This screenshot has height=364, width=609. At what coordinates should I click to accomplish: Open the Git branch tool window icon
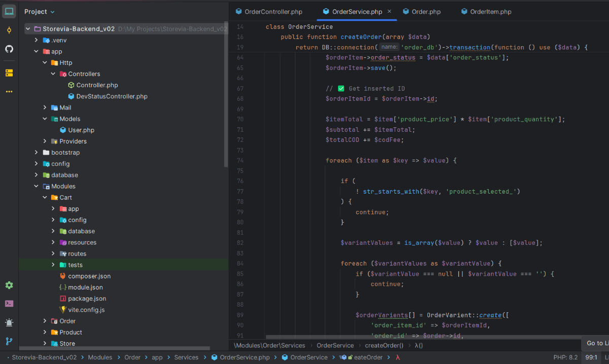9,341
